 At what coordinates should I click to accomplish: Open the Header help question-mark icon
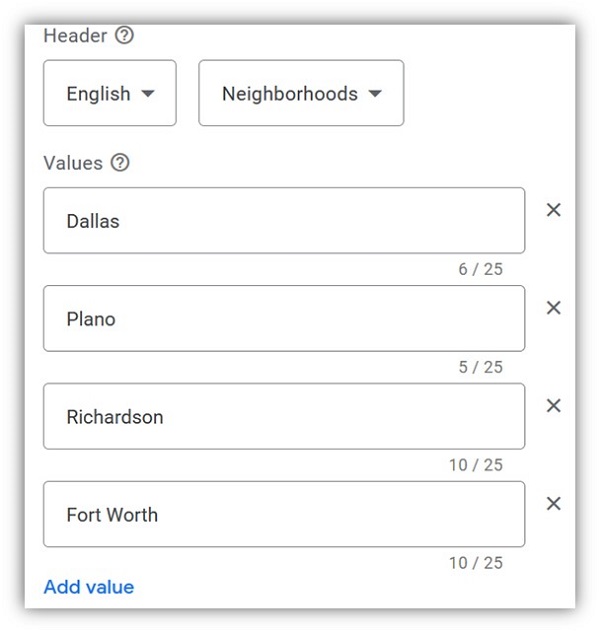tap(124, 35)
